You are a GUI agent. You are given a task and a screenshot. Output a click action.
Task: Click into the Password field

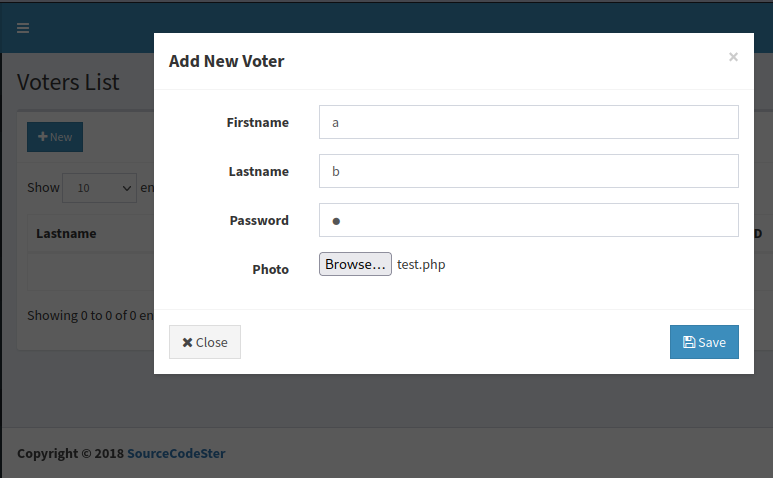[x=528, y=220]
